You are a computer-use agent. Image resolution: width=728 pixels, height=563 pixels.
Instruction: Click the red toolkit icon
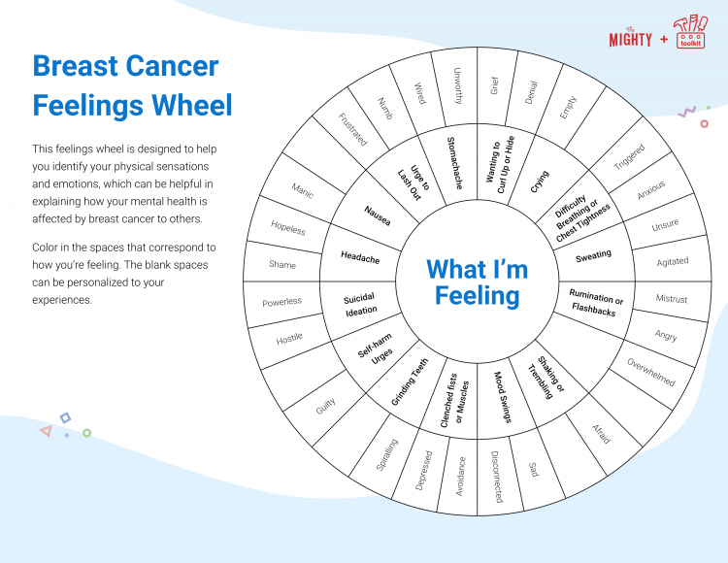click(x=691, y=32)
